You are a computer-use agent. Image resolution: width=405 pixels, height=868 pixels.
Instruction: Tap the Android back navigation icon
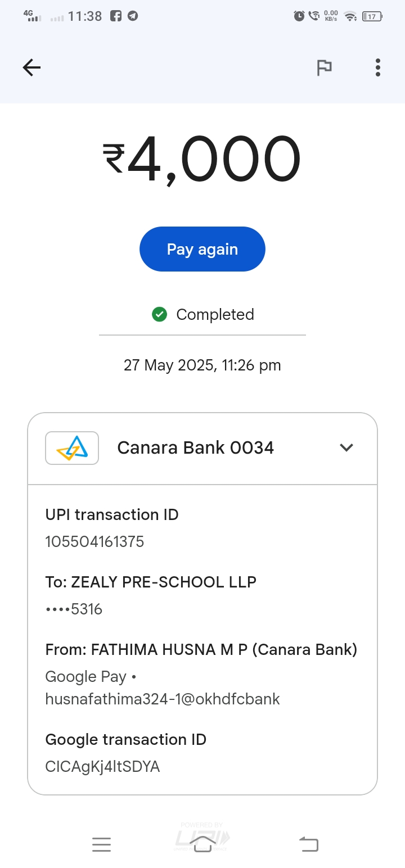[x=308, y=844]
